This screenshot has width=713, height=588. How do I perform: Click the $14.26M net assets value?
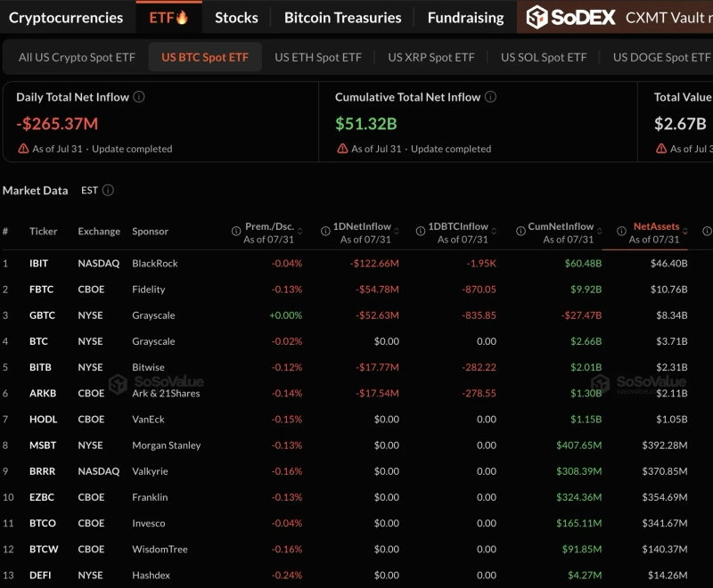click(668, 575)
